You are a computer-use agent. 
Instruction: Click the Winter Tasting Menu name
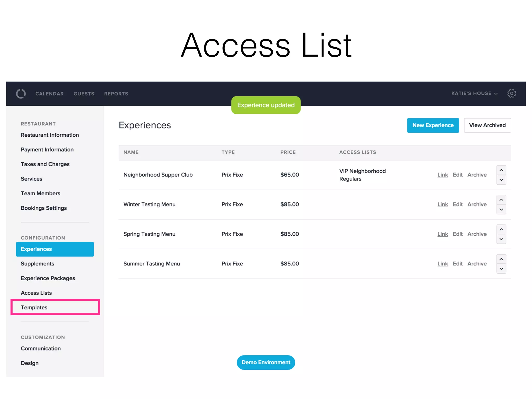pos(149,204)
